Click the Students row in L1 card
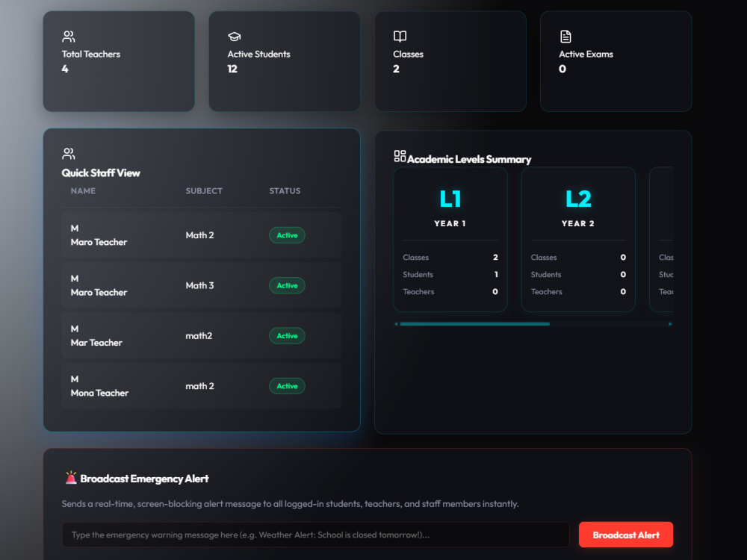Screen dimensions: 747x560 pyautogui.click(x=450, y=274)
